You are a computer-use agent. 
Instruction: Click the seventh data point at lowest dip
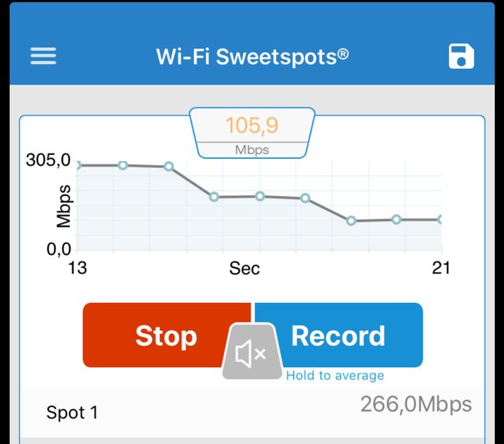pos(351,221)
